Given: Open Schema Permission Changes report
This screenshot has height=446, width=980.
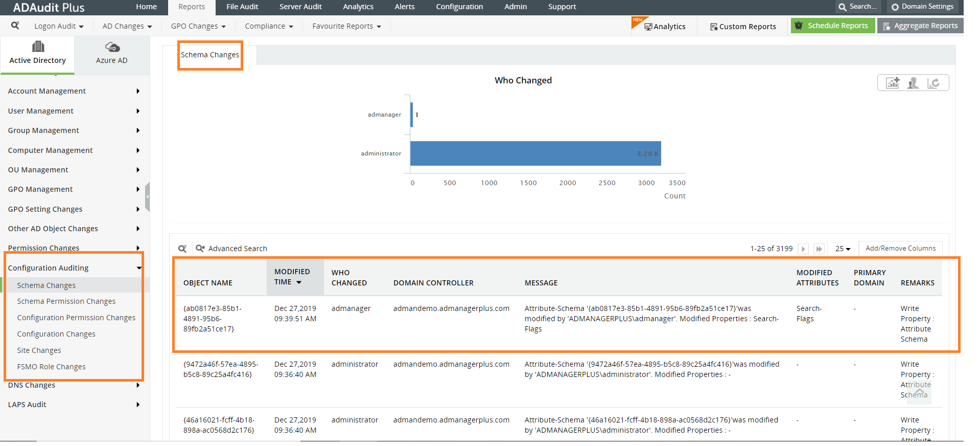Looking at the screenshot, I should coord(66,301).
